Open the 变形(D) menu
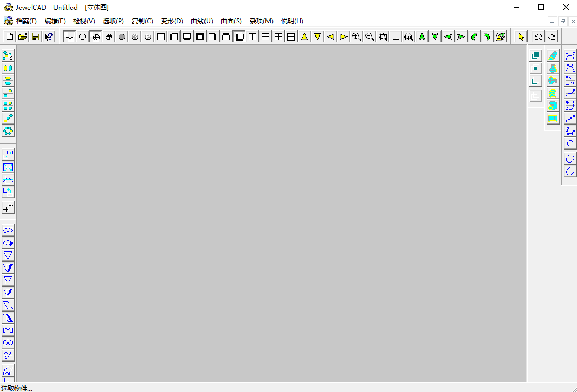577x392 pixels. click(172, 21)
